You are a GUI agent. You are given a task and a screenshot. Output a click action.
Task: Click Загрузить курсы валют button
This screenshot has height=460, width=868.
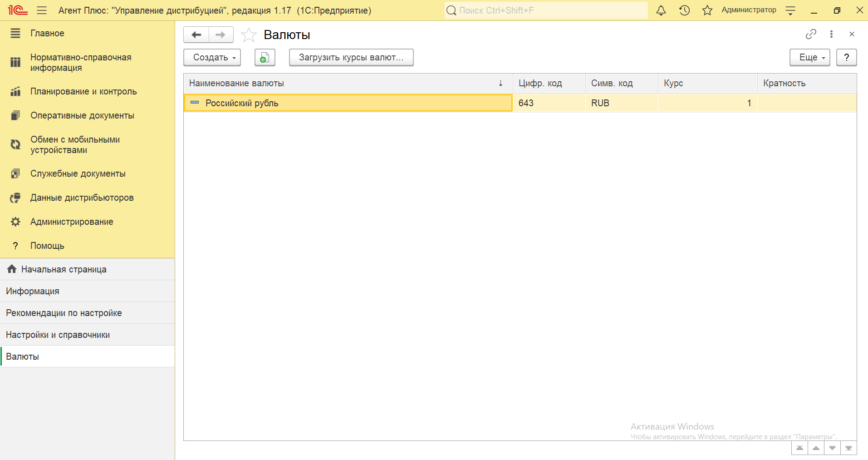click(x=351, y=58)
